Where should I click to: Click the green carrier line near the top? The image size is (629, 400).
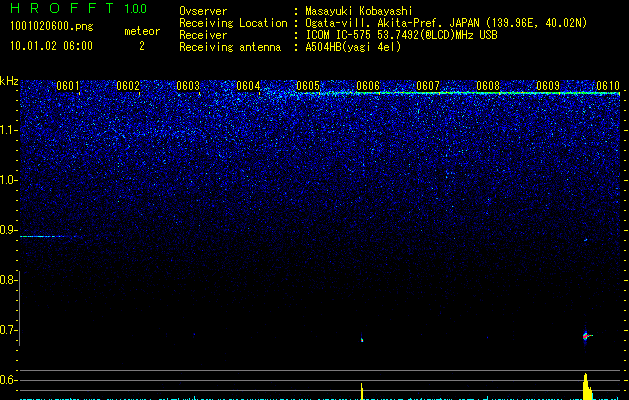click(x=461, y=93)
